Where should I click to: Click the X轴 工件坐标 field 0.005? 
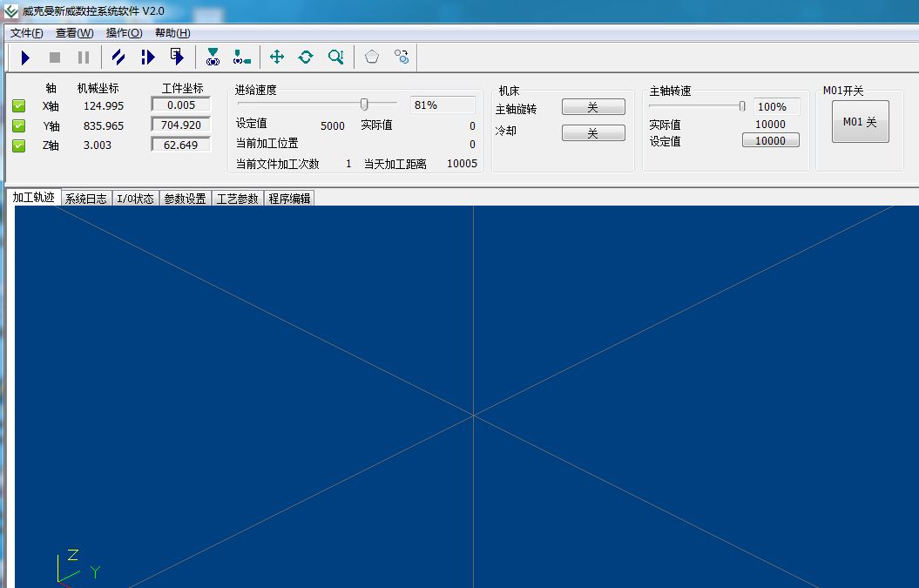coord(181,105)
